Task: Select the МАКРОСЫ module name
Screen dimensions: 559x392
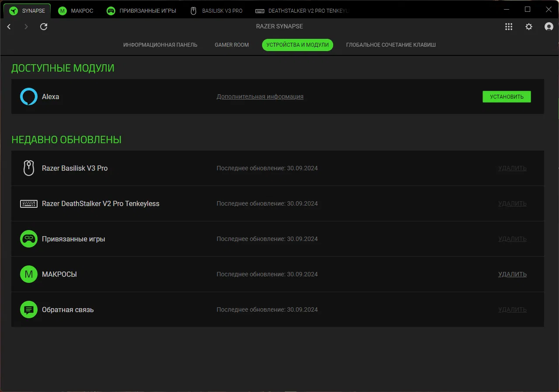Action: pos(59,274)
